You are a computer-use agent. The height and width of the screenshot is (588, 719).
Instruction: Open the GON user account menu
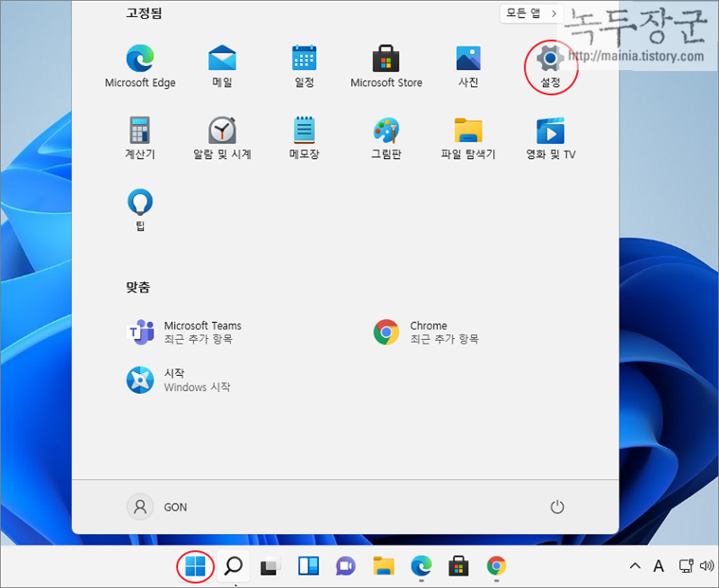pos(157,507)
